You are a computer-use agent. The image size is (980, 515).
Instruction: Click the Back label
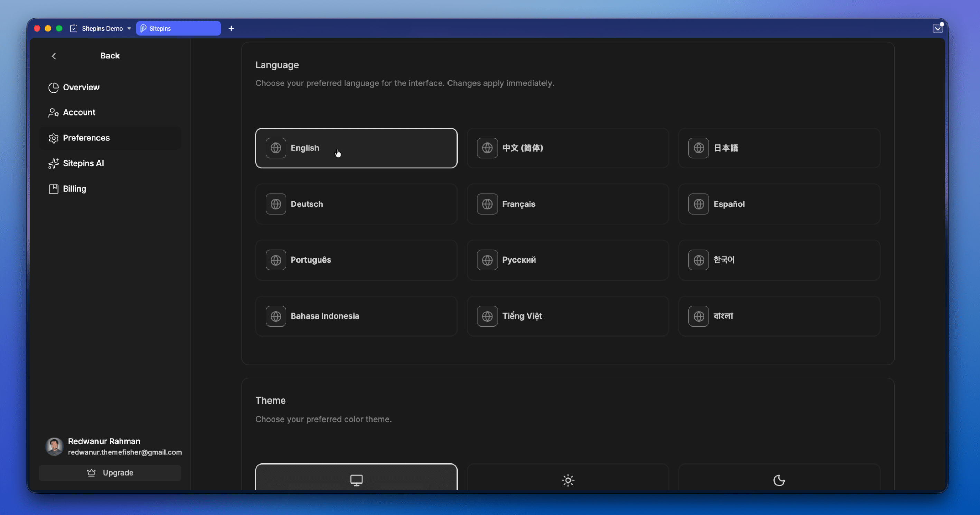coord(110,56)
